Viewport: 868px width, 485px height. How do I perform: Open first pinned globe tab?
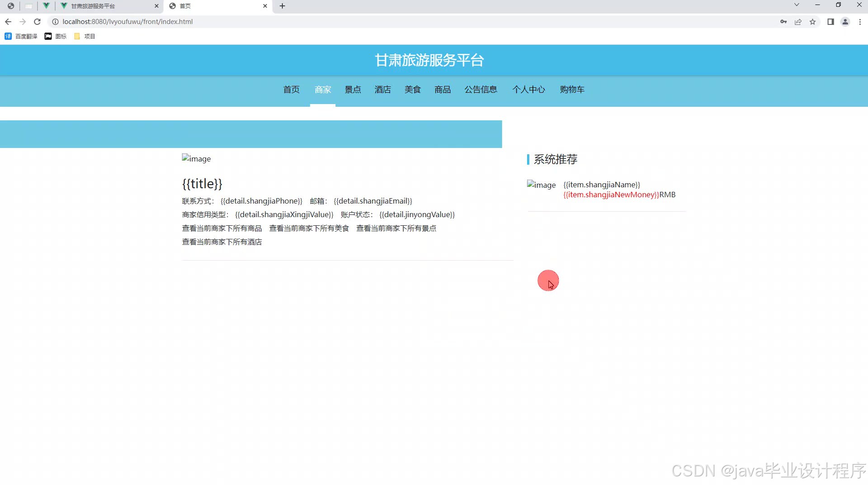point(11,6)
